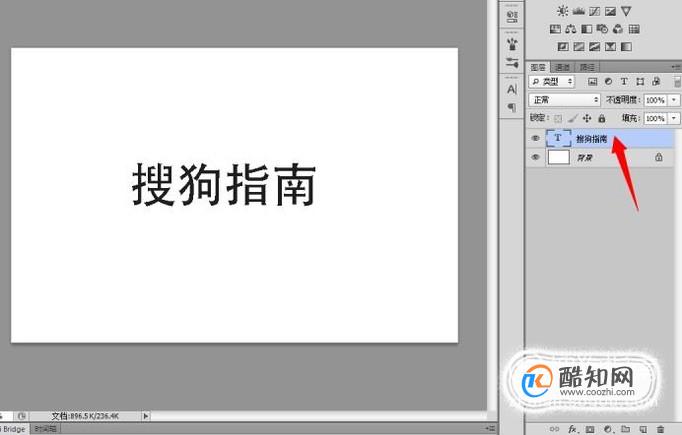The height and width of the screenshot is (435, 682).
Task: Hide the 背景 layer
Action: (x=535, y=157)
